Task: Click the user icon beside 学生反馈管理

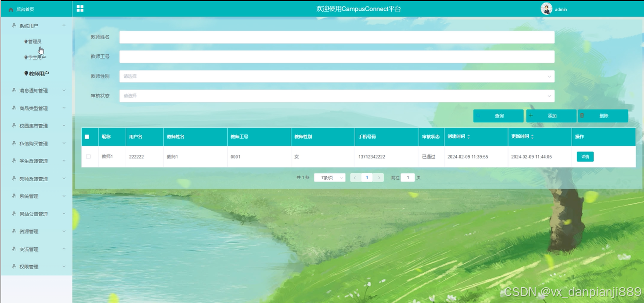Action: [x=14, y=161]
